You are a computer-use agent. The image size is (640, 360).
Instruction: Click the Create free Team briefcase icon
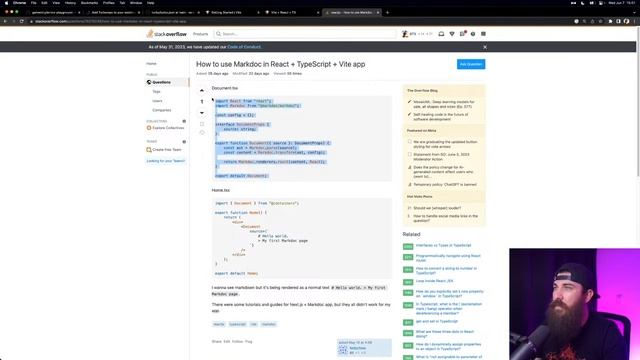[149, 150]
